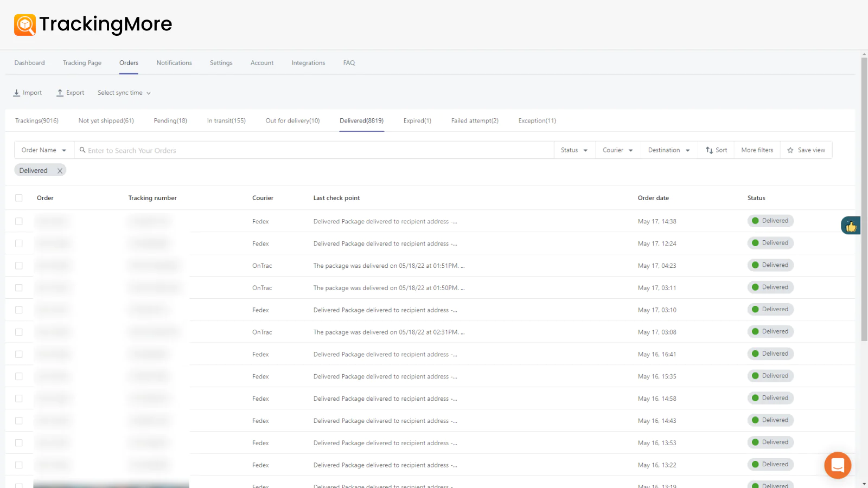The width and height of the screenshot is (868, 488).
Task: Open the Notifications menu item
Action: (x=174, y=63)
